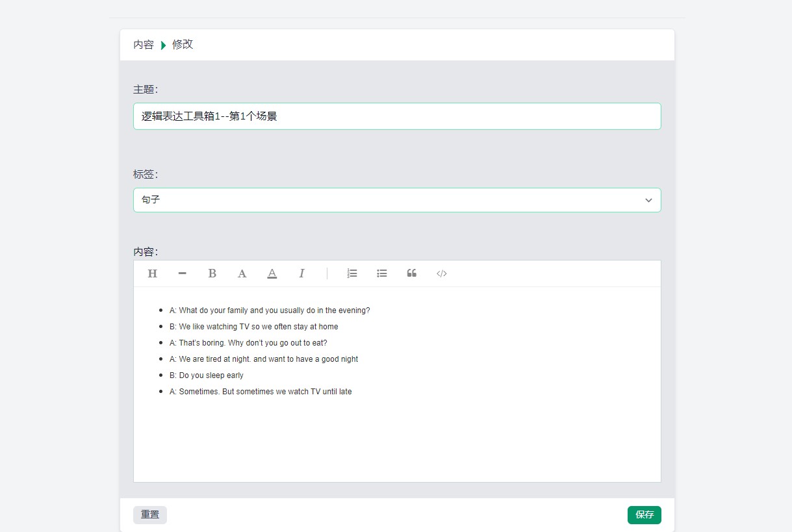Toggle italic formatting in the editor
Viewport: 792px width, 532px height.
click(x=302, y=273)
